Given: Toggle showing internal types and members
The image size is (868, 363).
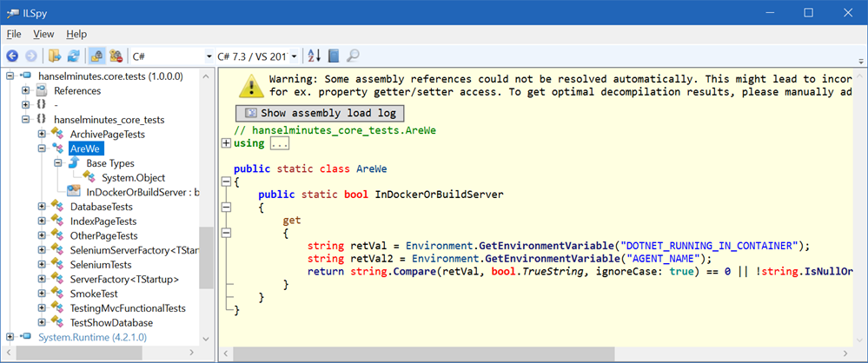Looking at the screenshot, I should (x=96, y=56).
